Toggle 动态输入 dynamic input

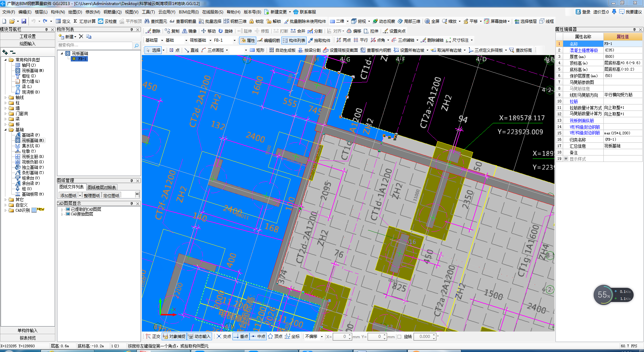pyautogui.click(x=199, y=336)
